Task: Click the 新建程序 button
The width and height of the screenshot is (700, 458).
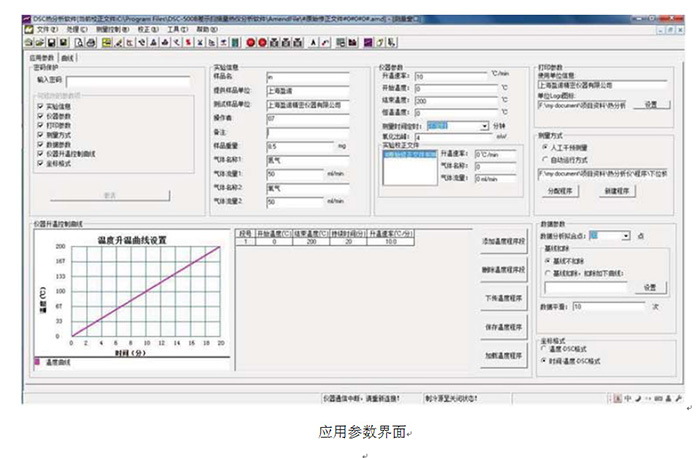Action: click(x=615, y=191)
